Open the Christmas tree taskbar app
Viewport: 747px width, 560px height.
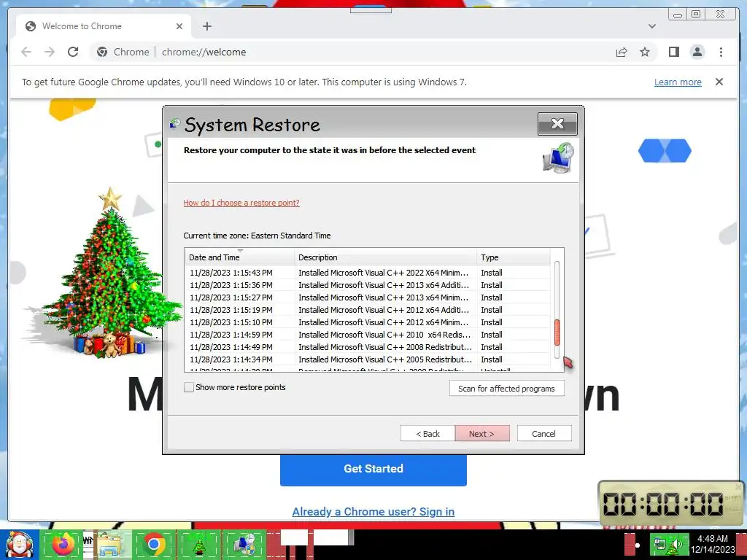coord(198,544)
